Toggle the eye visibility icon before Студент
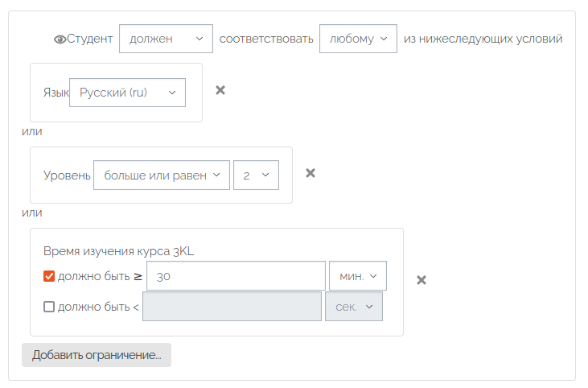This screenshot has width=588, height=388. click(60, 39)
